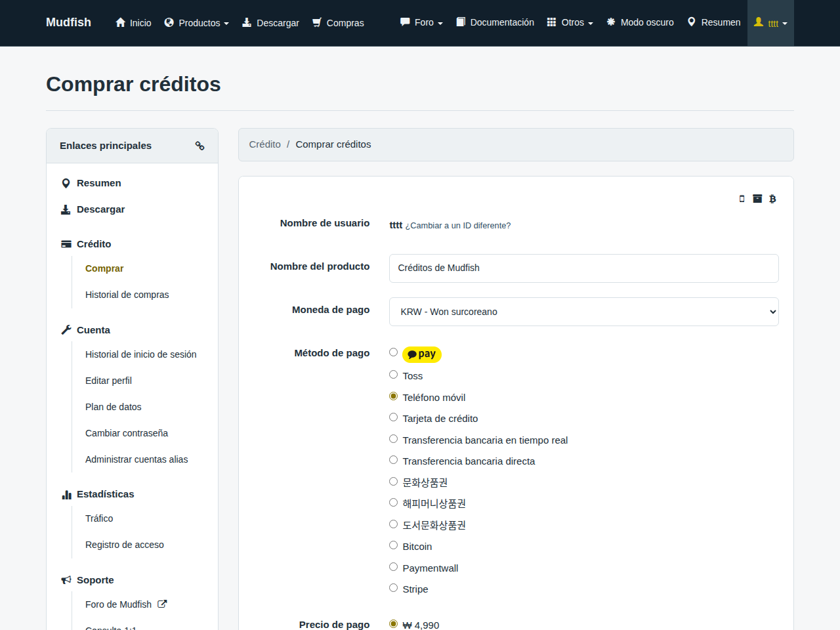
Task: Select the Toss payment radio button
Action: point(394,375)
